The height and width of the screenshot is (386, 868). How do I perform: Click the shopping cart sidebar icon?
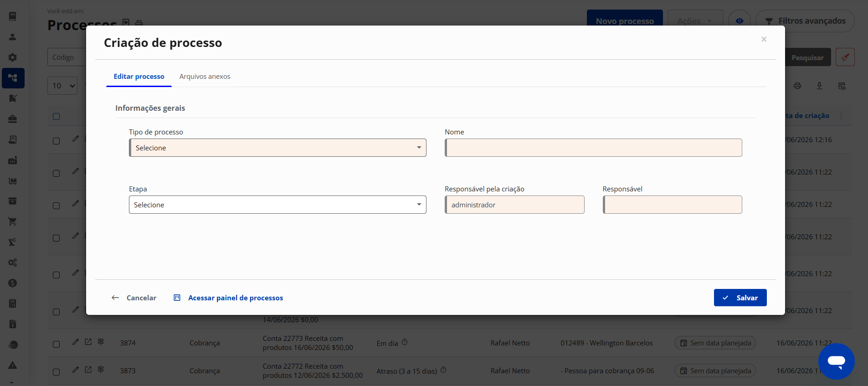(13, 221)
